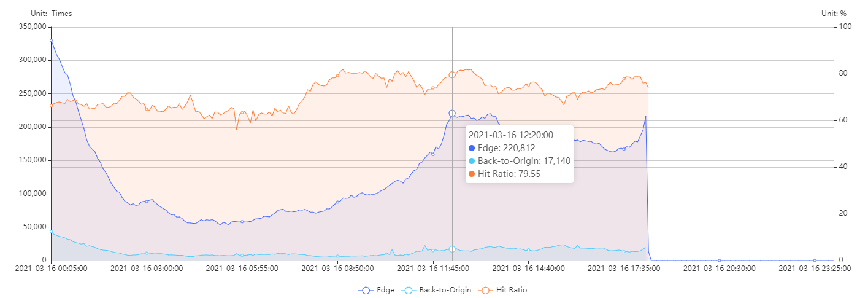868x298 pixels.
Task: Click the blue Edge dot in tooltip
Action: tap(472, 147)
